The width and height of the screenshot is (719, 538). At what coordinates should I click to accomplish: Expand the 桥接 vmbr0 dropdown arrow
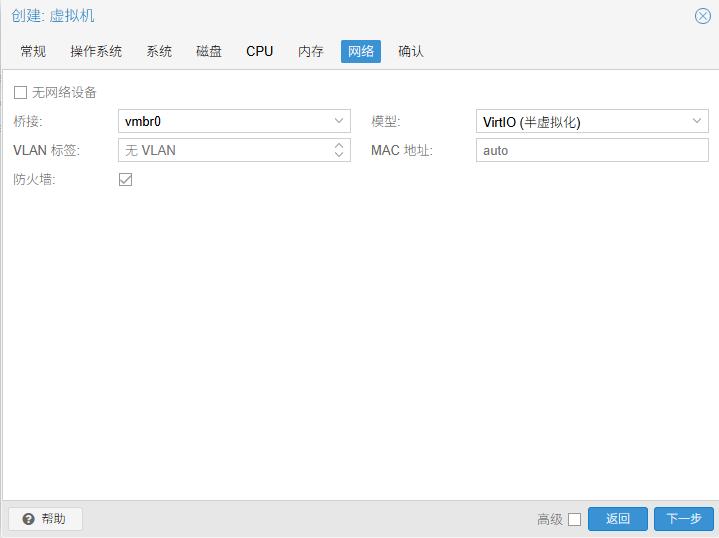tap(339, 121)
